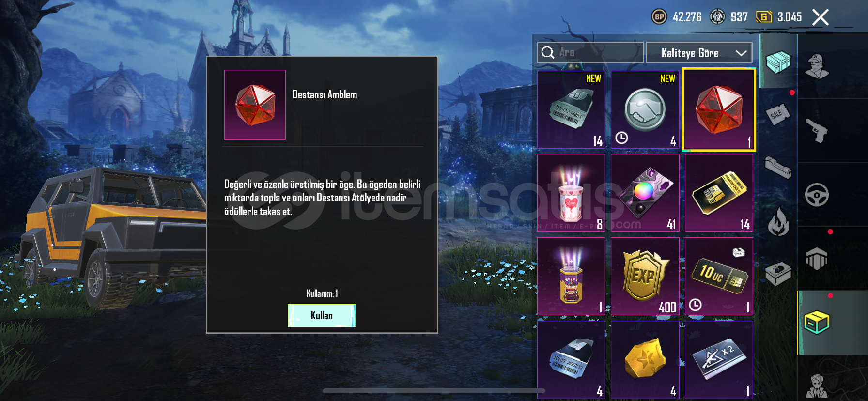Tap the UC gold currency icon

point(763,17)
